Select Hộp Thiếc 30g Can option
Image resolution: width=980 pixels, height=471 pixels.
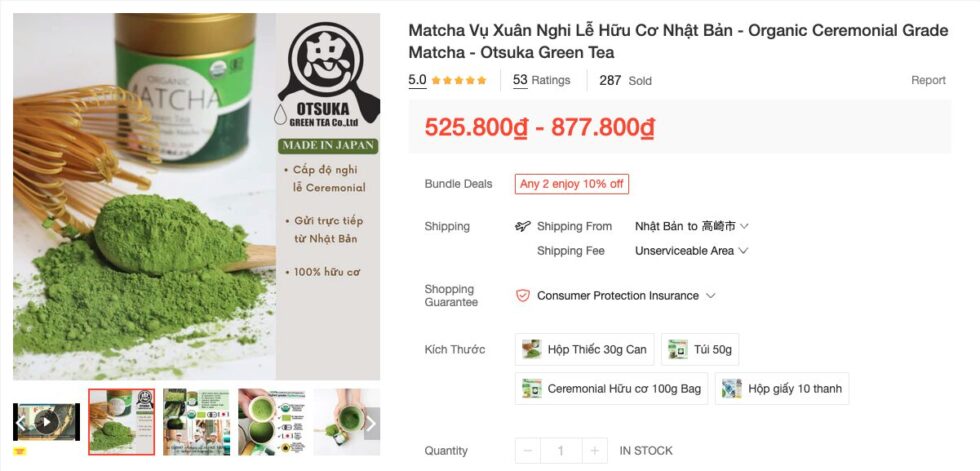tap(584, 349)
